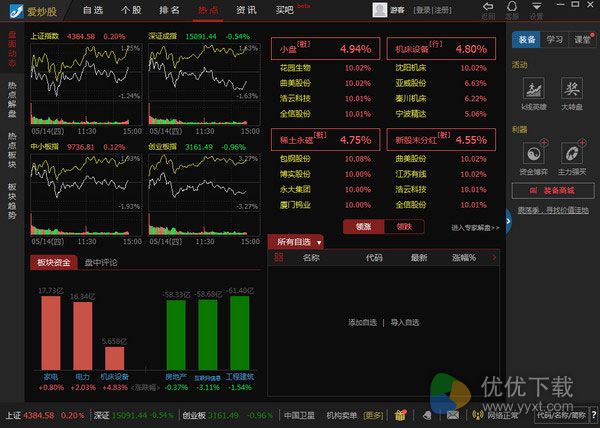Click the arrow after 涨幅% column
600x428 pixels.
pyautogui.click(x=494, y=258)
